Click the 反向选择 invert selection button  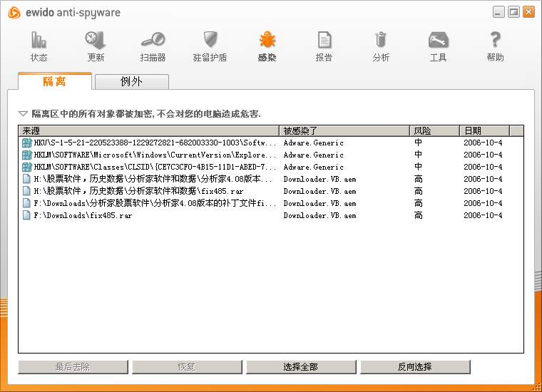415,367
